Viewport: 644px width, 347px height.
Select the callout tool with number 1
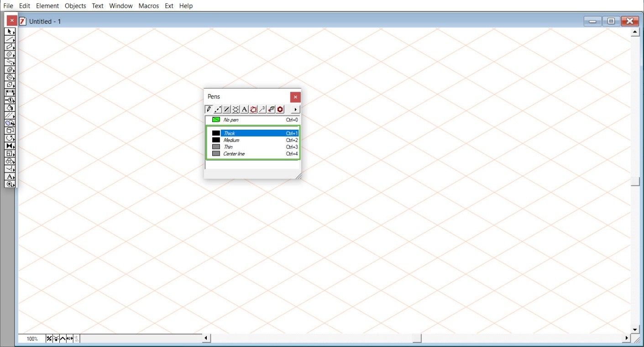click(x=10, y=100)
